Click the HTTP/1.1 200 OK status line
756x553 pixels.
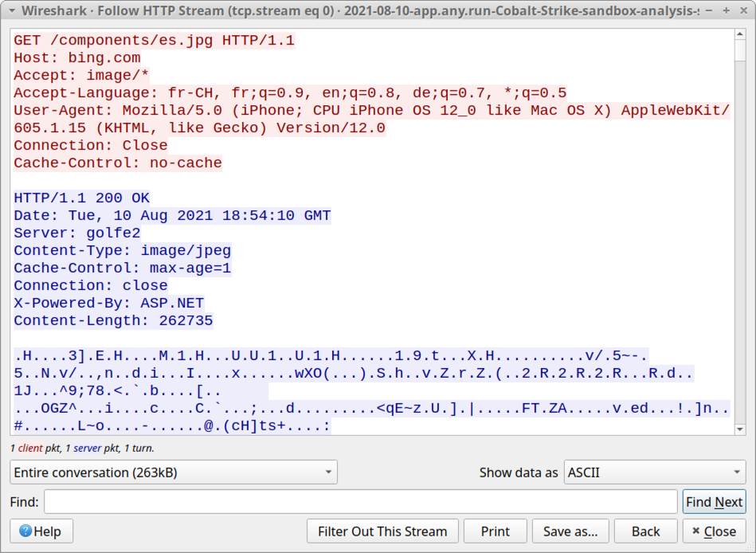pos(81,198)
